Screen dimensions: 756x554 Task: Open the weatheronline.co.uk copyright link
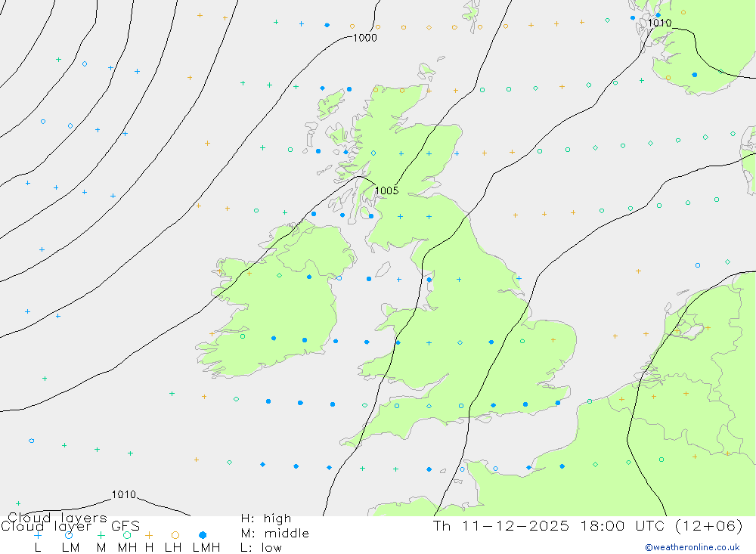[x=692, y=547]
